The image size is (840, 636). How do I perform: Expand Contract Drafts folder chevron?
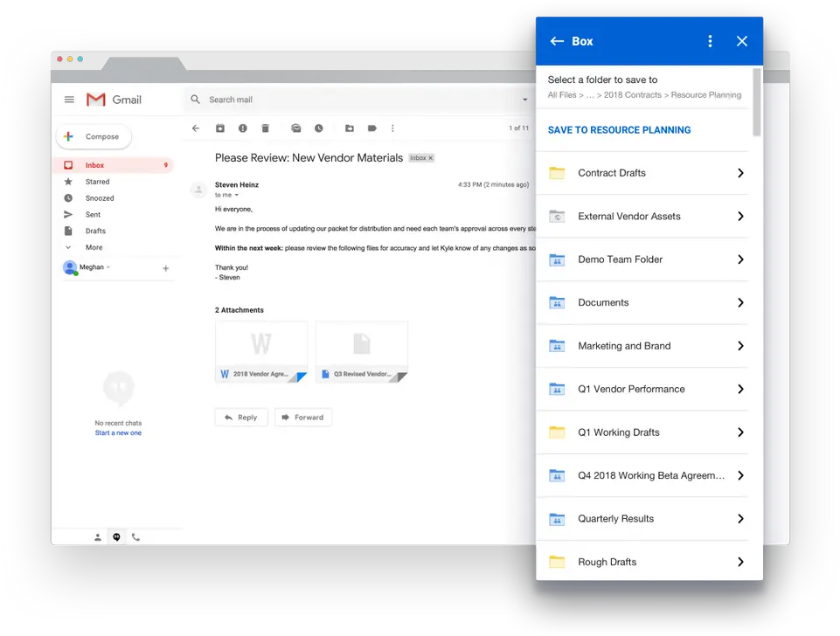coord(740,173)
